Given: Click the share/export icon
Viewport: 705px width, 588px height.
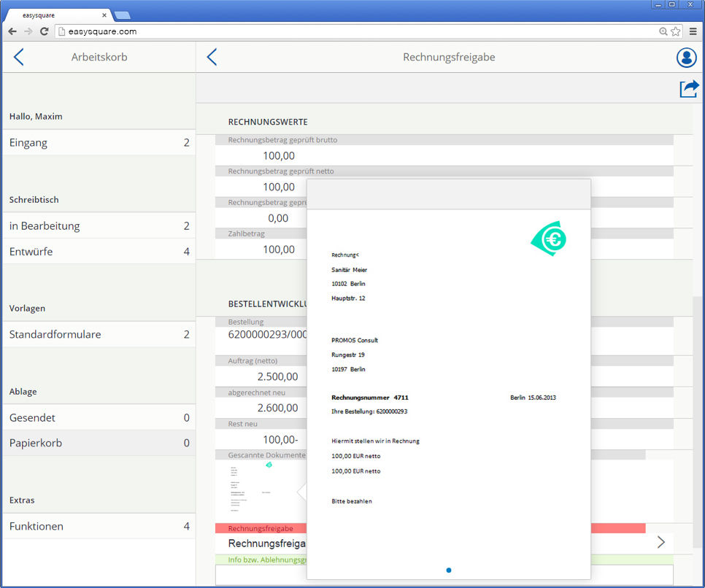Looking at the screenshot, I should click(688, 88).
